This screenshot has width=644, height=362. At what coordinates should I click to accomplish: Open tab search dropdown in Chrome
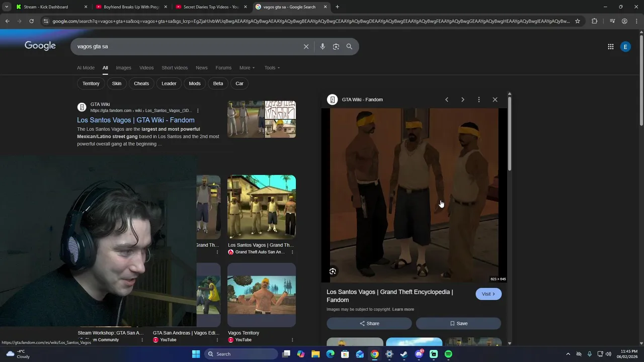point(7,7)
